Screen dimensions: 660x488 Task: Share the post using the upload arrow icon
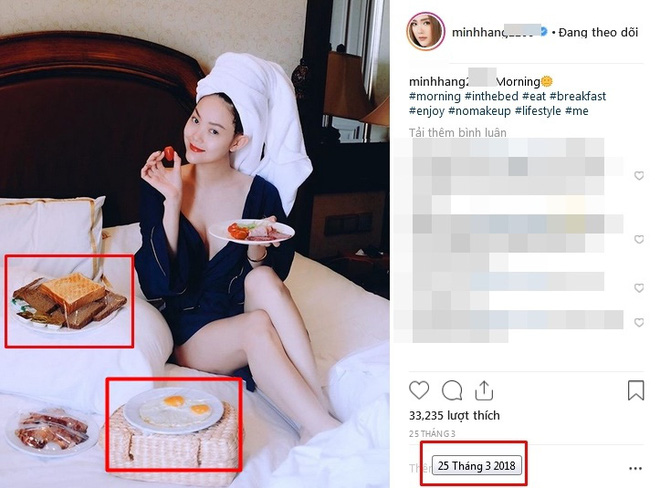484,390
